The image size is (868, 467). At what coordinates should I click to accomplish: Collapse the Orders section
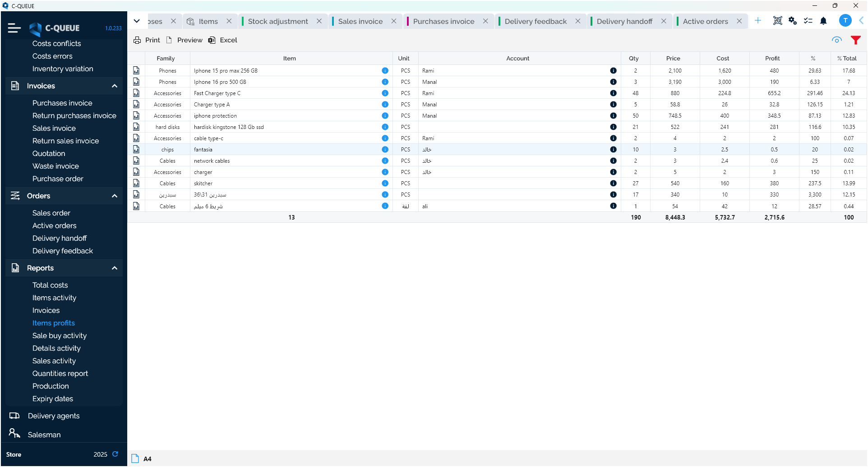(114, 196)
